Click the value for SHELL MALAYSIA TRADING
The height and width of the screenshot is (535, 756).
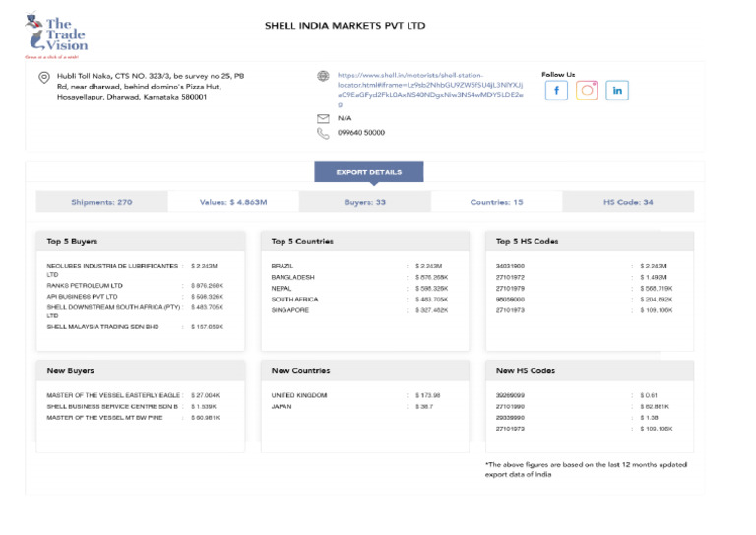coord(208,327)
